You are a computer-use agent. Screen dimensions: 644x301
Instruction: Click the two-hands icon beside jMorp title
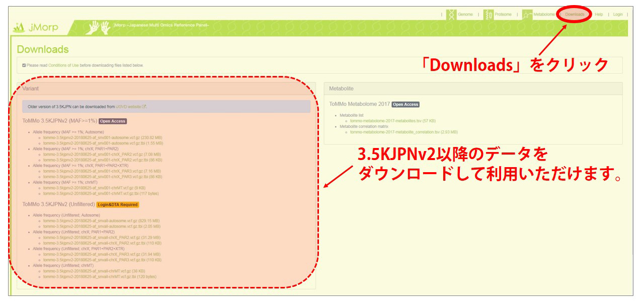click(99, 28)
